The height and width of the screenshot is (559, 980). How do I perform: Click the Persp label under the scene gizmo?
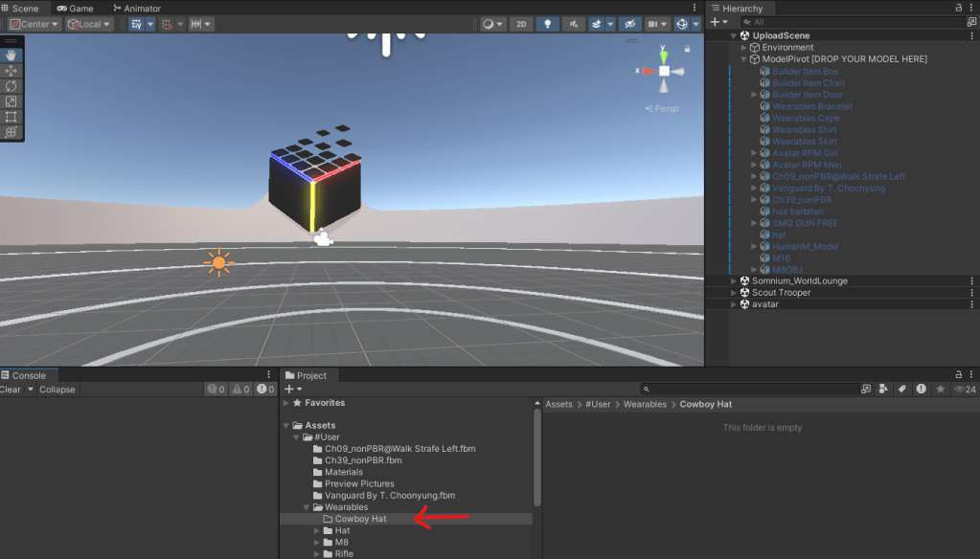click(x=665, y=109)
